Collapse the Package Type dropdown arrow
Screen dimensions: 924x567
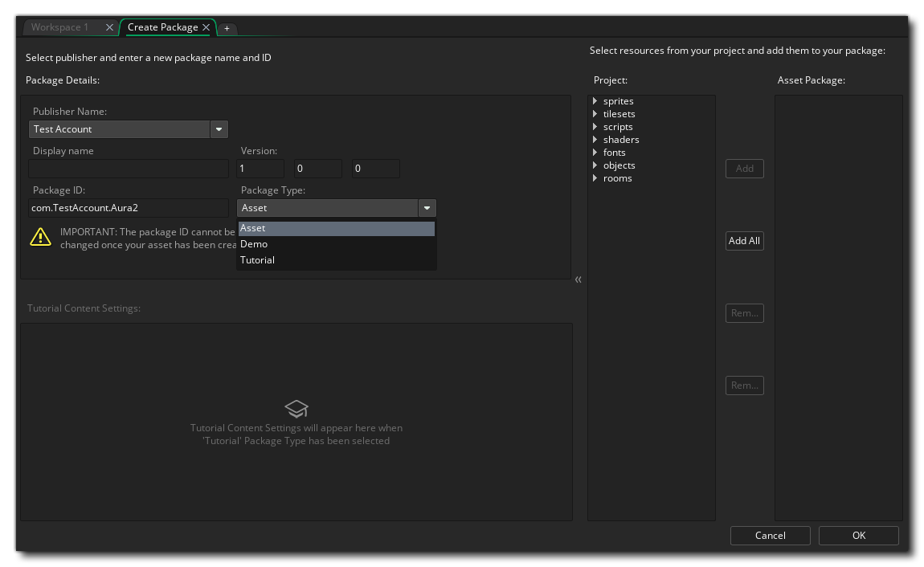(x=427, y=208)
